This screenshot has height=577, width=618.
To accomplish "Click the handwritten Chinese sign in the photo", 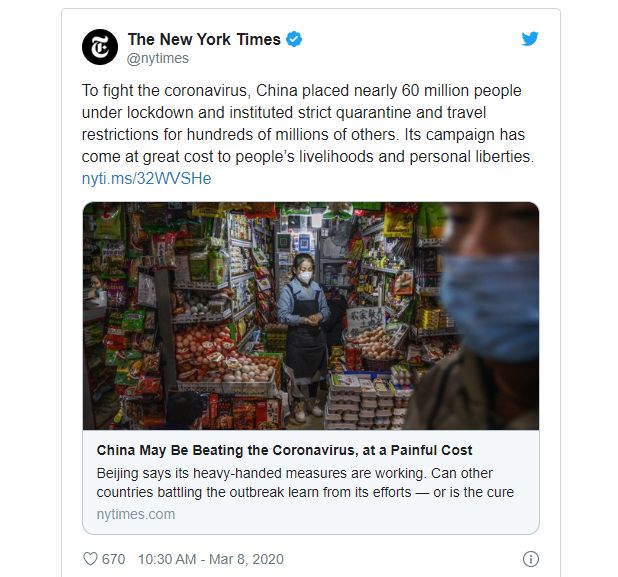I will coord(365,319).
